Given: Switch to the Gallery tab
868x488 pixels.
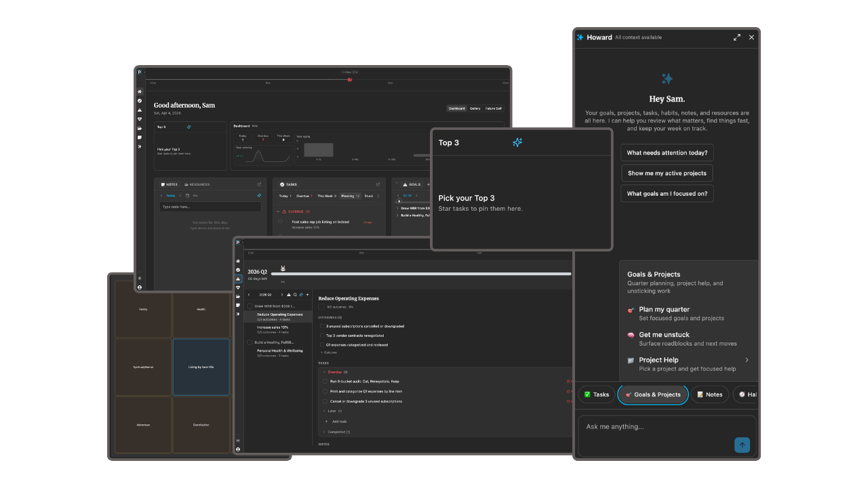Looking at the screenshot, I should 475,108.
